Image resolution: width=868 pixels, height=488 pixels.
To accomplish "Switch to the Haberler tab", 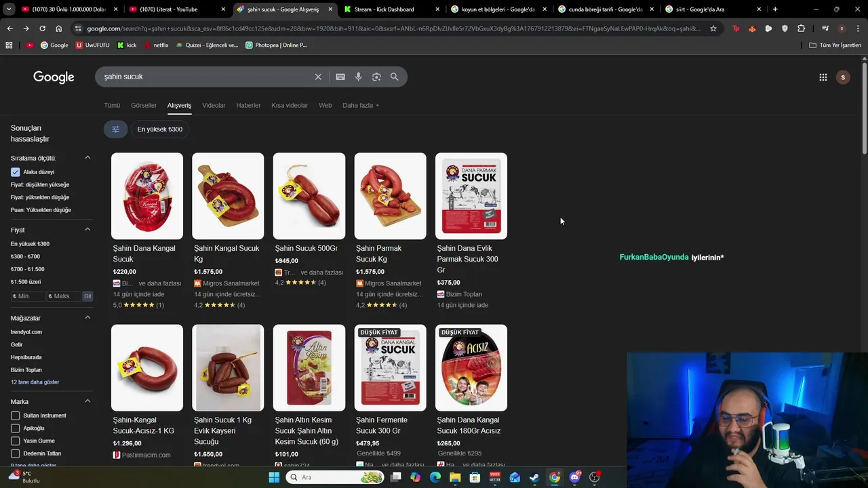I will [x=248, y=106].
